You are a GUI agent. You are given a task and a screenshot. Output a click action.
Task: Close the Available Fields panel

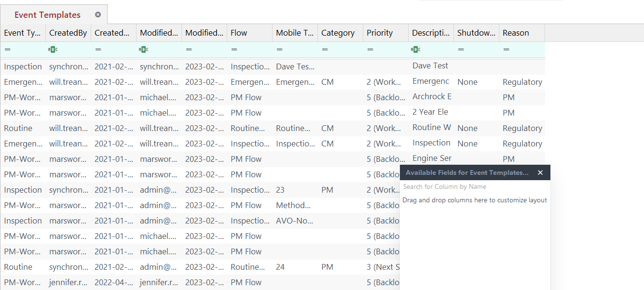540,172
